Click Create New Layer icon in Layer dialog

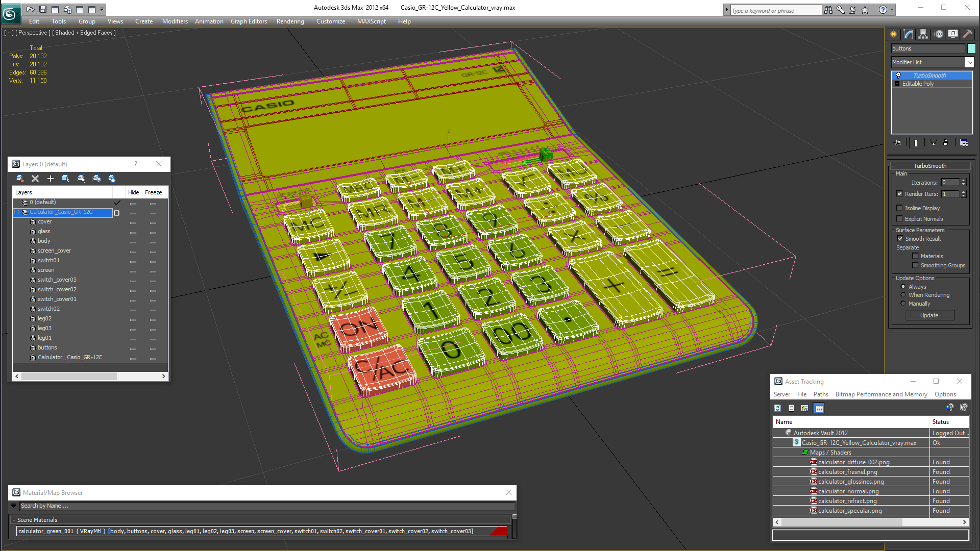click(x=20, y=179)
